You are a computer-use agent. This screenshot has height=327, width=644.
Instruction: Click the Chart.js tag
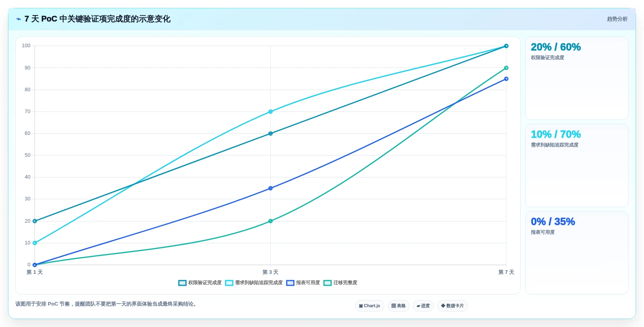tap(370, 306)
